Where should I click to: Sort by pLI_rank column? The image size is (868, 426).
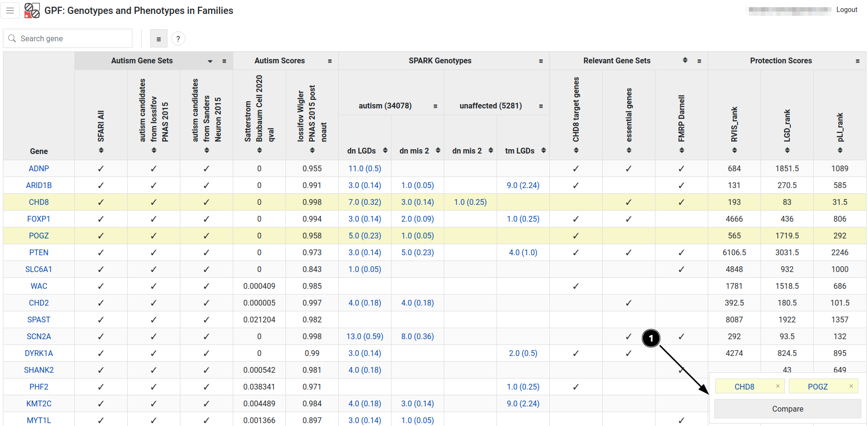click(840, 150)
